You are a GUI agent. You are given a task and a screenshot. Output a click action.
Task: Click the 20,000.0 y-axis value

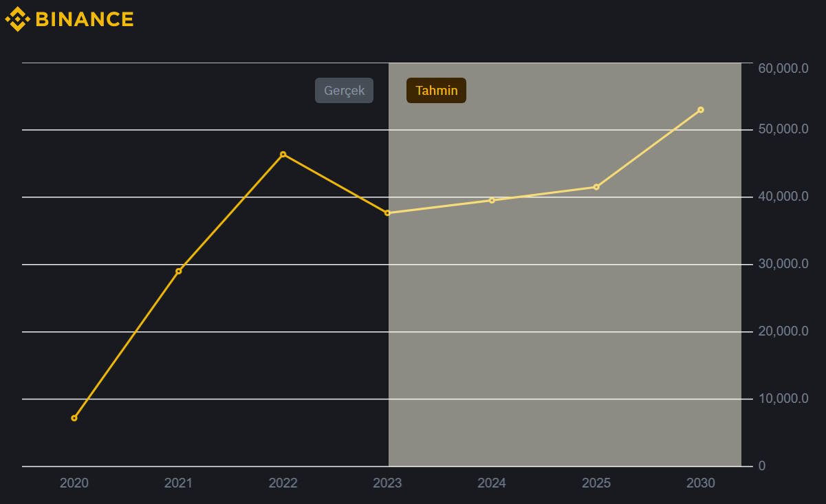[783, 331]
